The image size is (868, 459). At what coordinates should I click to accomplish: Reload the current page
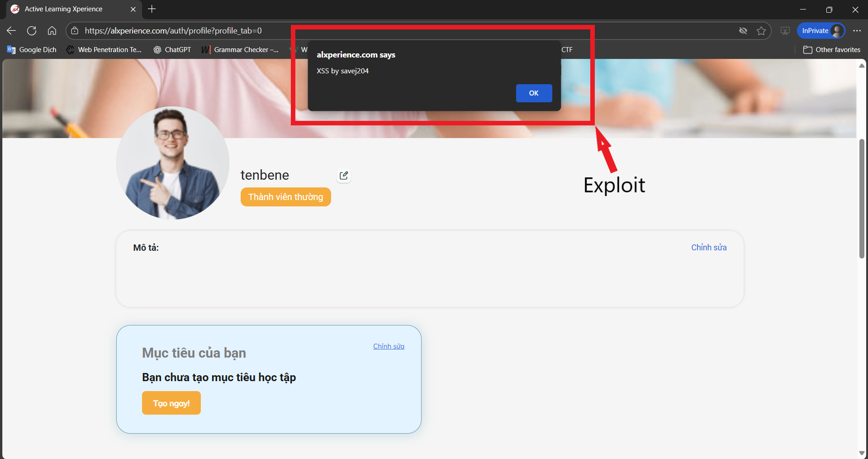32,31
